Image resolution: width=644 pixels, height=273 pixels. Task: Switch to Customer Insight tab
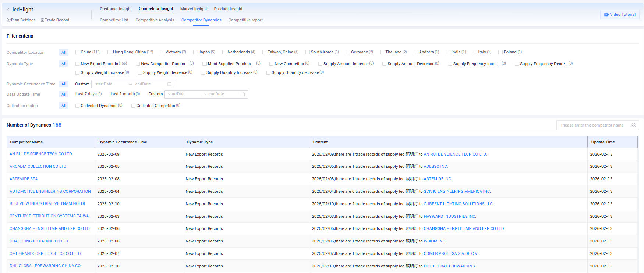point(116,9)
